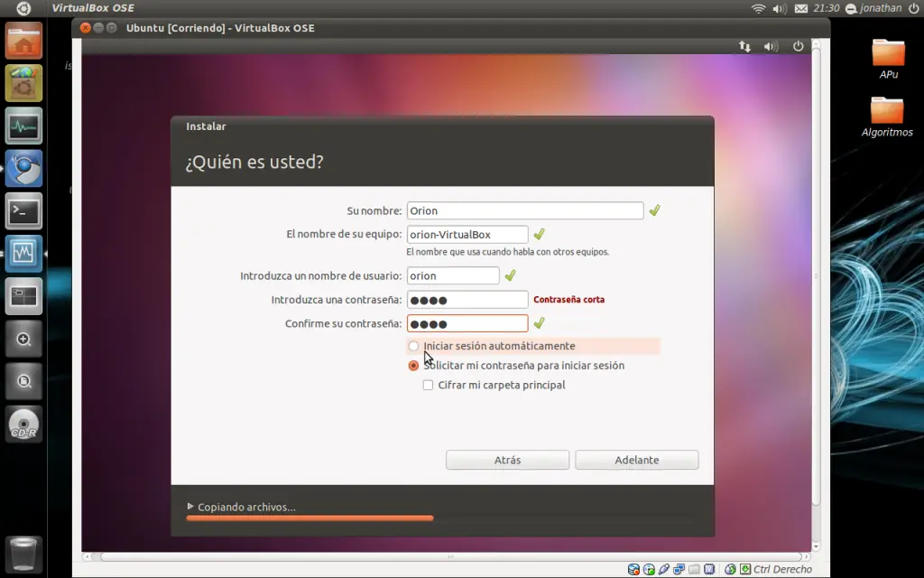Screen dimensions: 924x578
Task: Click guest volume speaker indicator
Action: coord(771,46)
